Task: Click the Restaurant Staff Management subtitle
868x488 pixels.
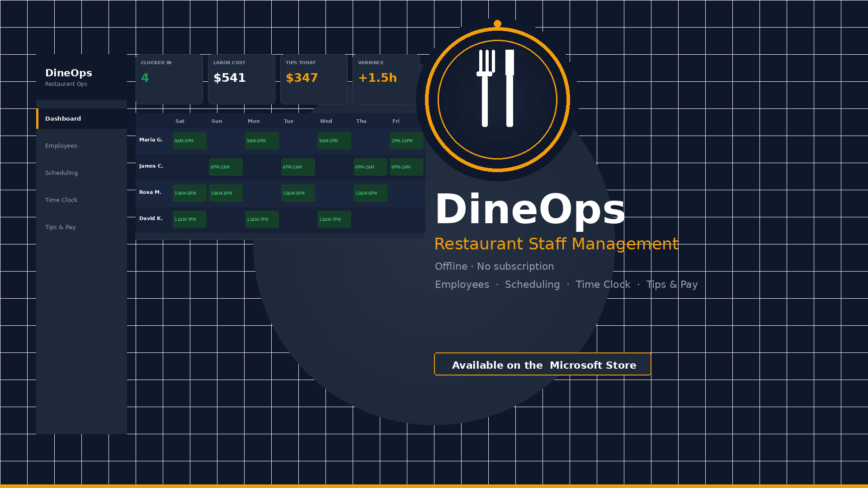Action: (x=557, y=244)
